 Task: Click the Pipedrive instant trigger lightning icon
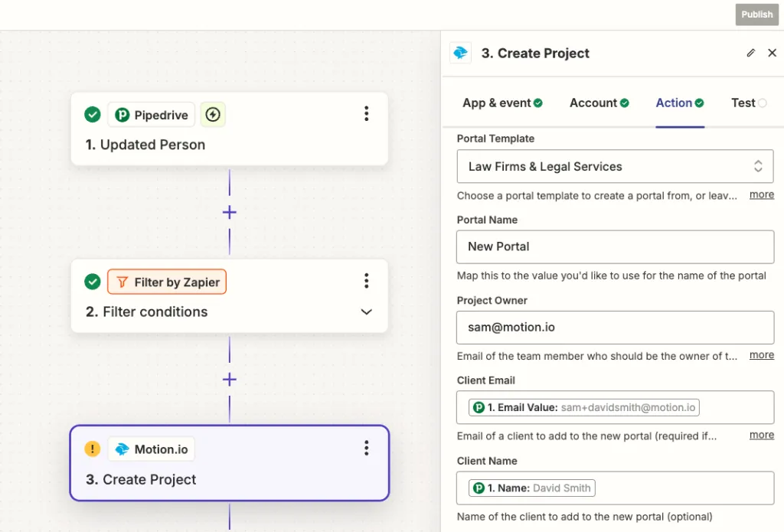tap(213, 115)
